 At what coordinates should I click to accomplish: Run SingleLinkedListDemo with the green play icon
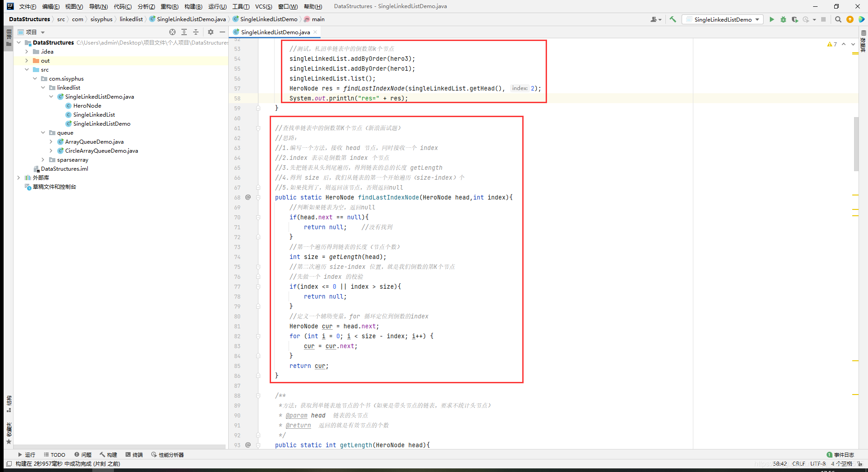tap(772, 19)
